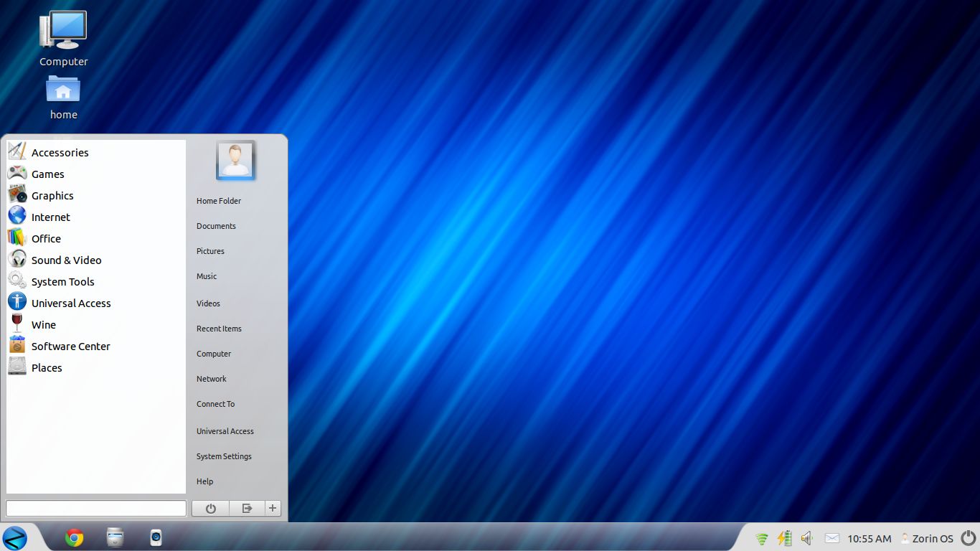Click the network signal icon in the tray
Viewport: 980px width, 551px height.
[x=761, y=537]
